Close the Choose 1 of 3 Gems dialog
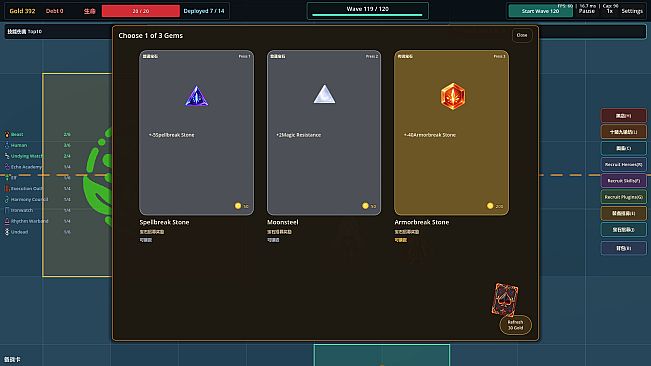 coord(522,35)
